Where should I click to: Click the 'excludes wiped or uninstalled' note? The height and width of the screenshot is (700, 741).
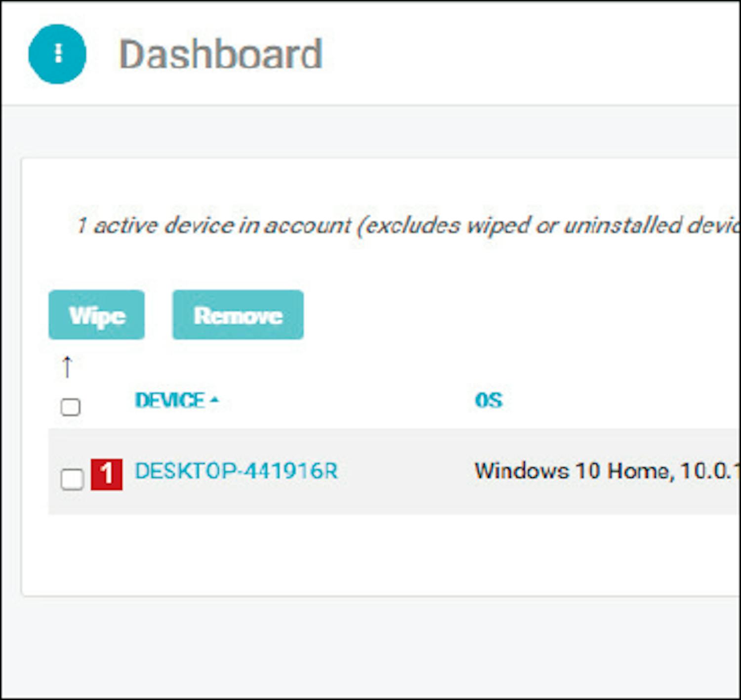543,226
